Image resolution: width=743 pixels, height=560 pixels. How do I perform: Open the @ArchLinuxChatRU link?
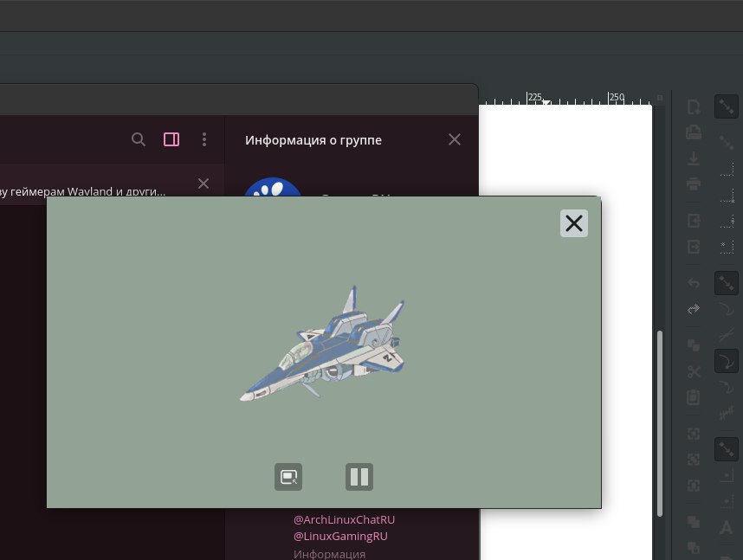[x=344, y=519]
